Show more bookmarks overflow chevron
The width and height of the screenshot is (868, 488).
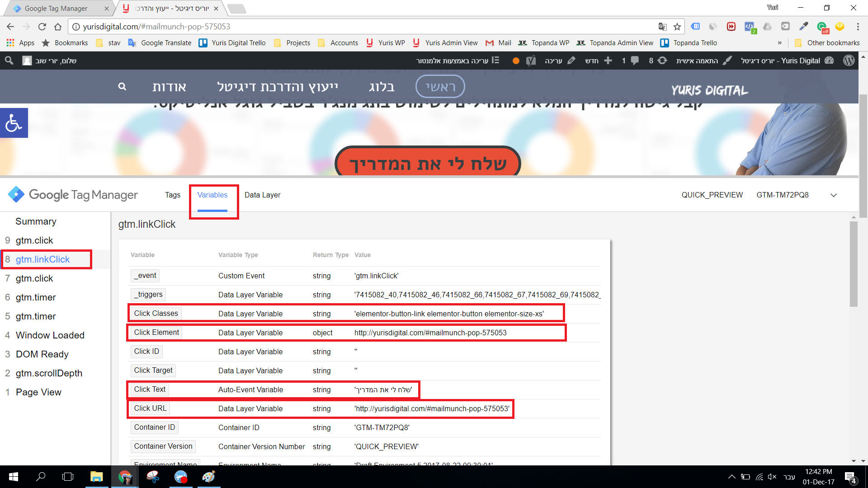pyautogui.click(x=780, y=43)
